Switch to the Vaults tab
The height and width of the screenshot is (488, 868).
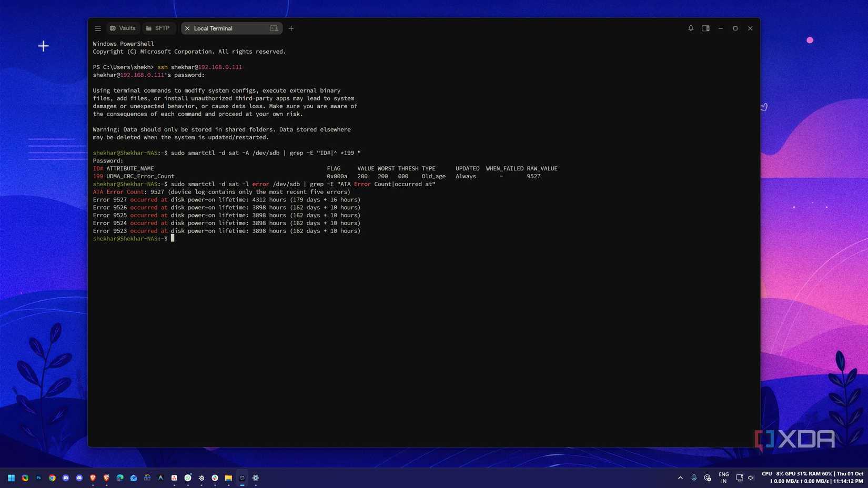click(x=123, y=28)
